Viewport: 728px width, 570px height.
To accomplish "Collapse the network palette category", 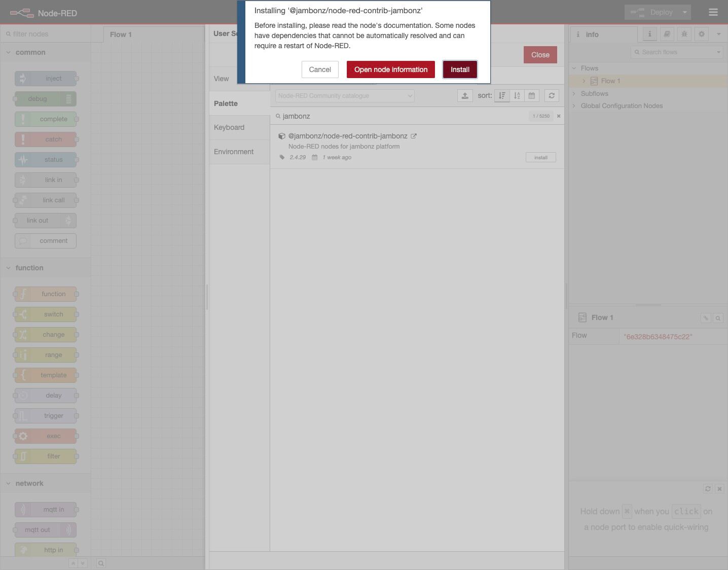I will [45, 483].
